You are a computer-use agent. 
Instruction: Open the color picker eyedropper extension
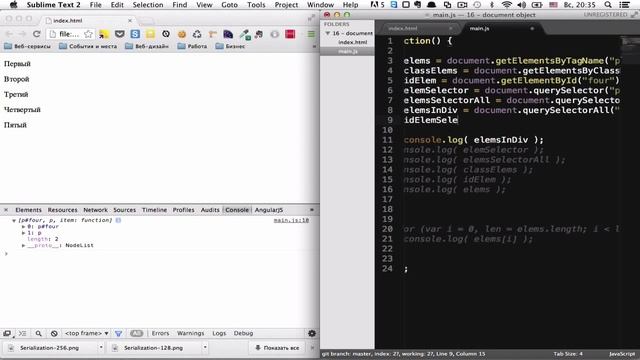click(245, 34)
